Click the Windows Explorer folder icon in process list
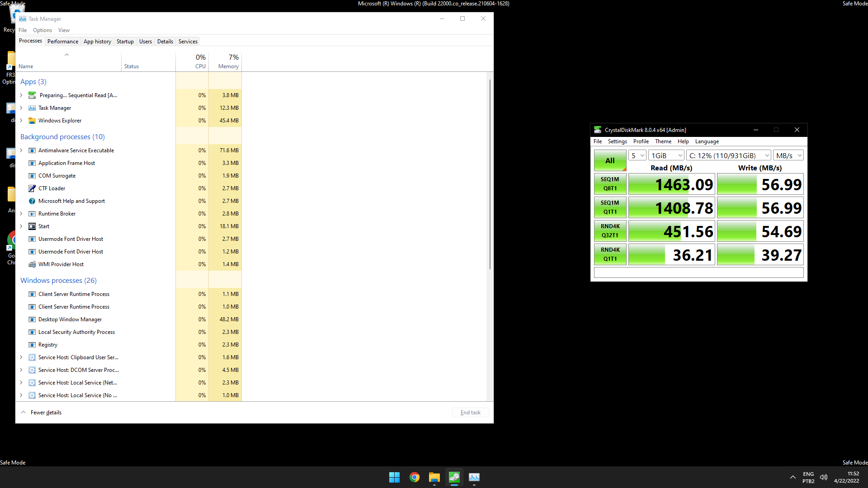Image resolution: width=868 pixels, height=488 pixels. point(32,121)
